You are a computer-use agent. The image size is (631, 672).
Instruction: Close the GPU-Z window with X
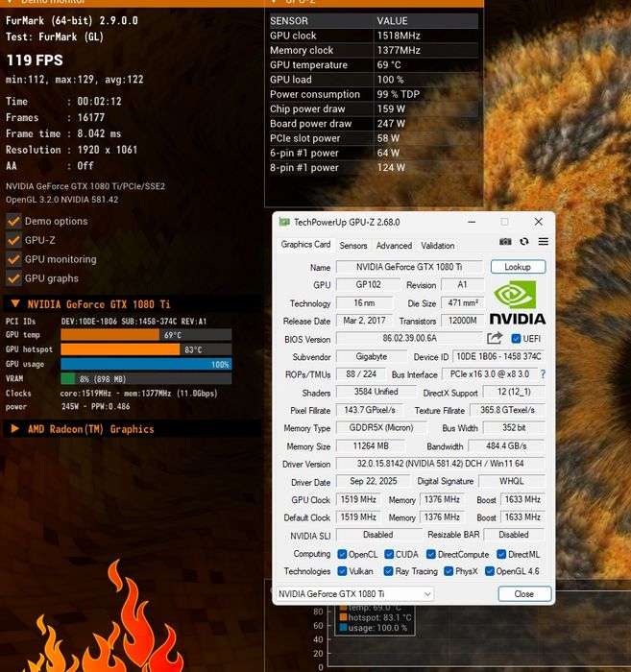coord(539,222)
